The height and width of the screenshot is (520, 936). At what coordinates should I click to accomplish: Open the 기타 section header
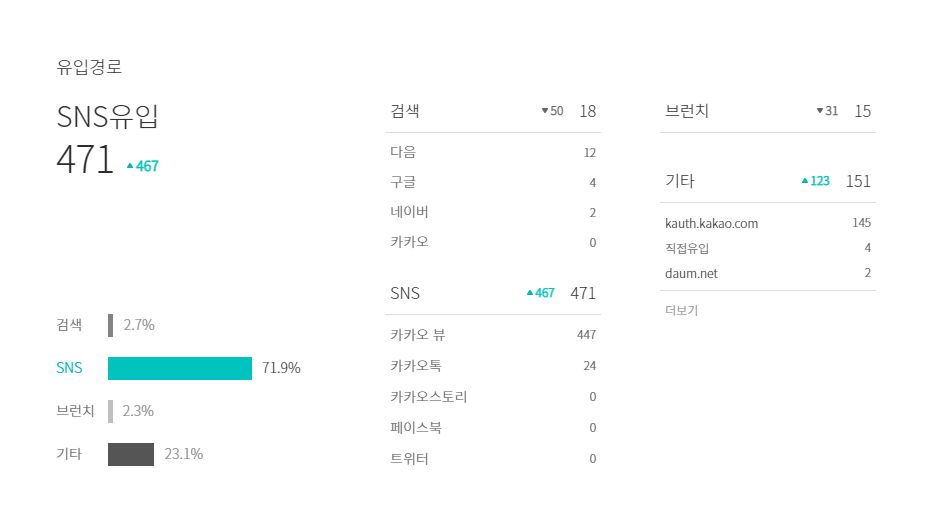(768, 181)
